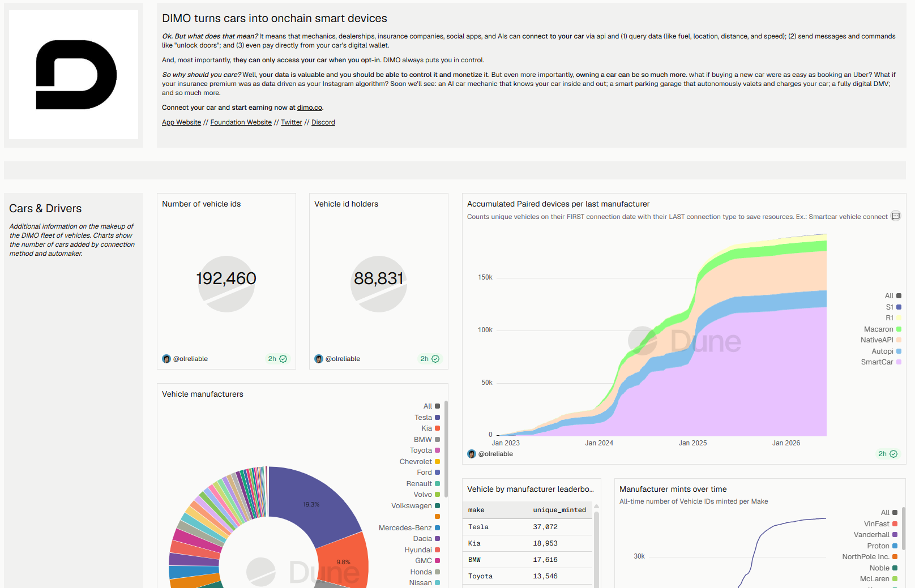Screen dimensions: 915x588
Task: Toggle the All legend entry in Accumulated Paired devices chart
Action: pos(892,296)
